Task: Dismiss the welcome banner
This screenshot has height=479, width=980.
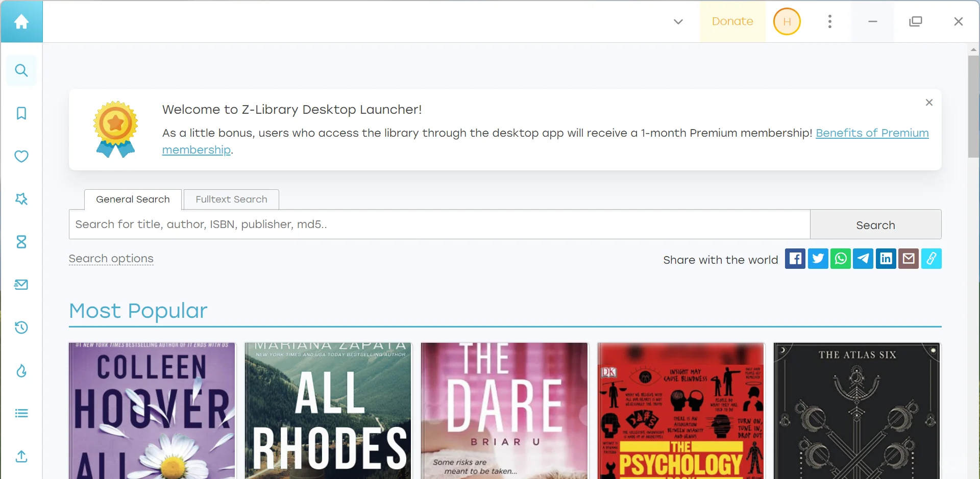Action: [x=929, y=103]
